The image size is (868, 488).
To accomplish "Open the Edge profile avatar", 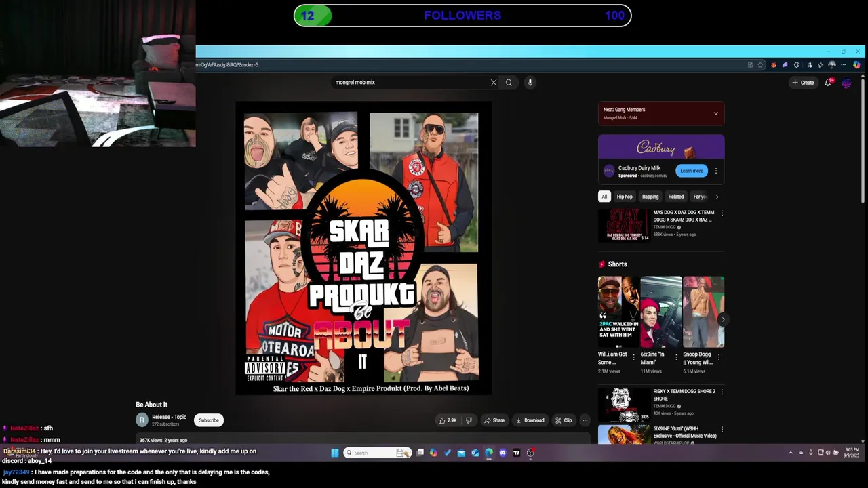I will pos(832,65).
